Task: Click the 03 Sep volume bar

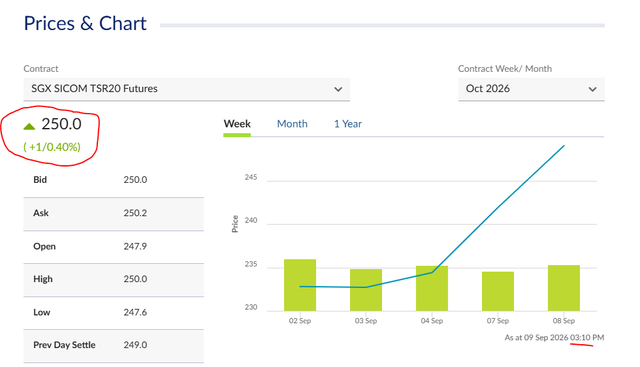Action: point(366,290)
